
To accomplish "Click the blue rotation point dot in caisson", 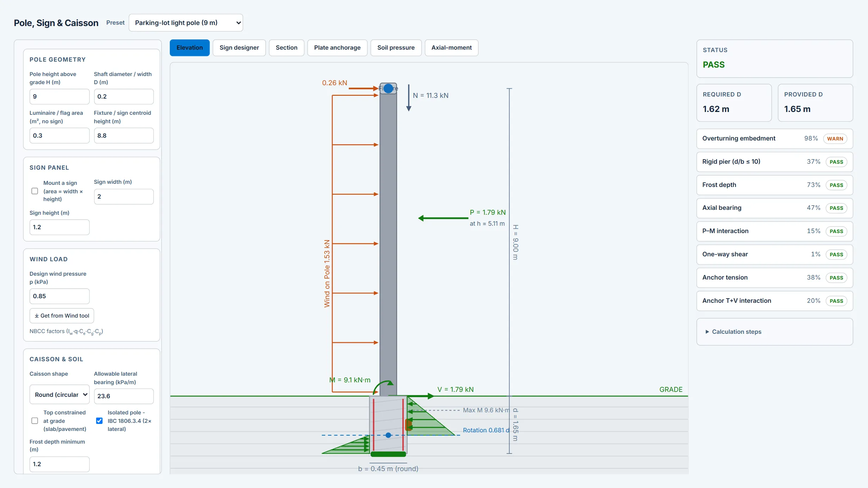I will pyautogui.click(x=388, y=435).
